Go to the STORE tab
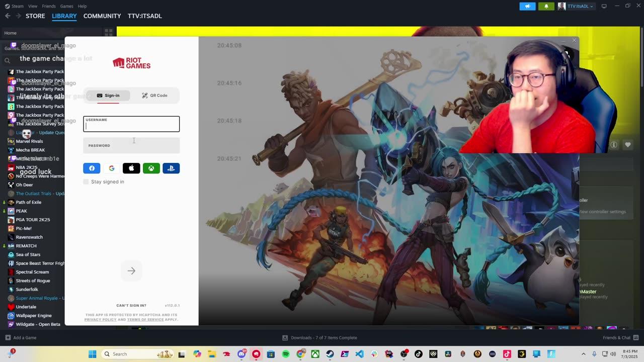This screenshot has height=362, width=644. [x=35, y=16]
